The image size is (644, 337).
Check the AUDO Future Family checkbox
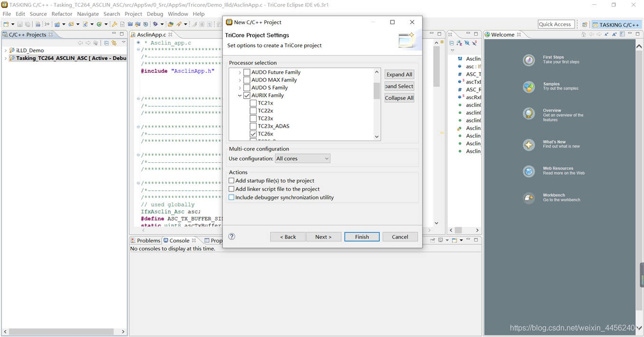[247, 72]
